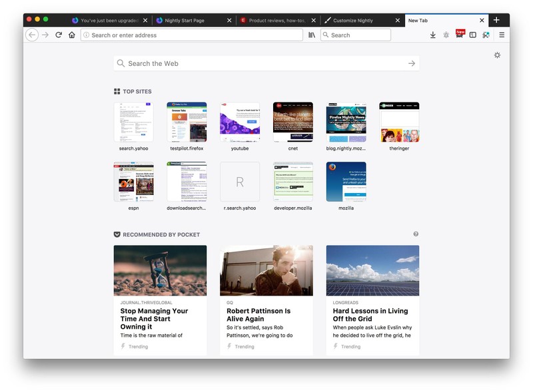The image size is (533, 392).
Task: Click the back navigation arrow
Action: click(31, 35)
